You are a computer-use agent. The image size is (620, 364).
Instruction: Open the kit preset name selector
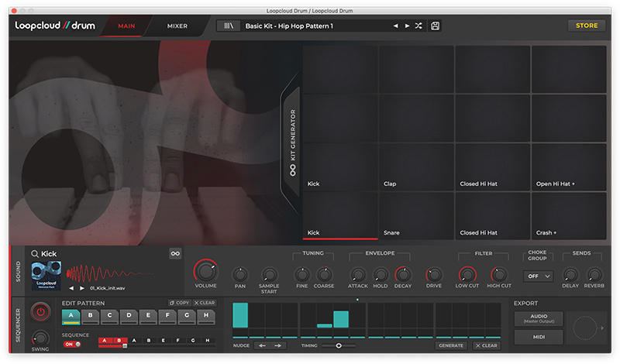pos(289,26)
